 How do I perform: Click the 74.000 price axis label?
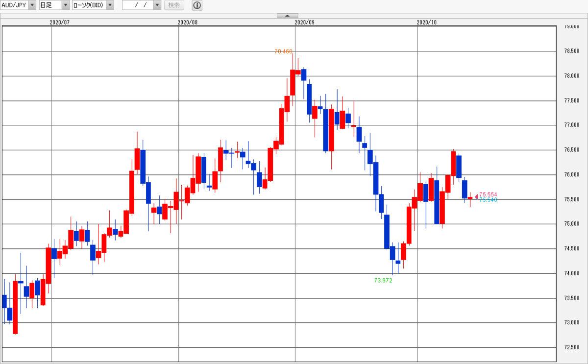572,273
